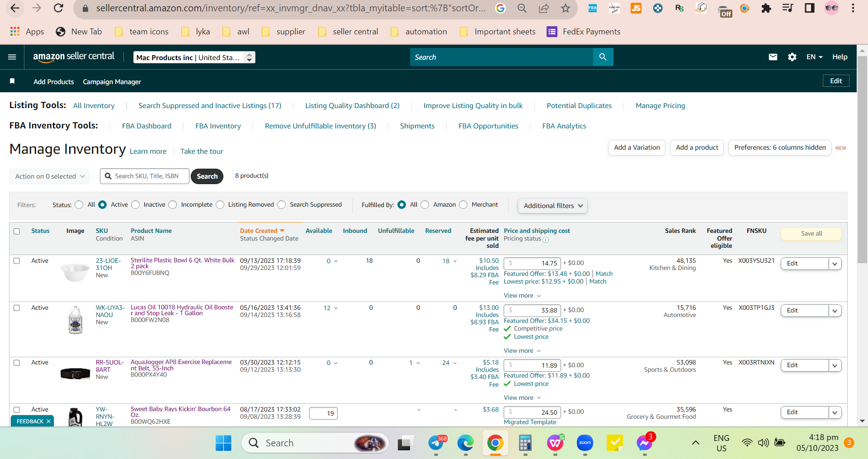Open the browser zoom magnifier icon
This screenshot has width=868, height=459.
[522, 8]
